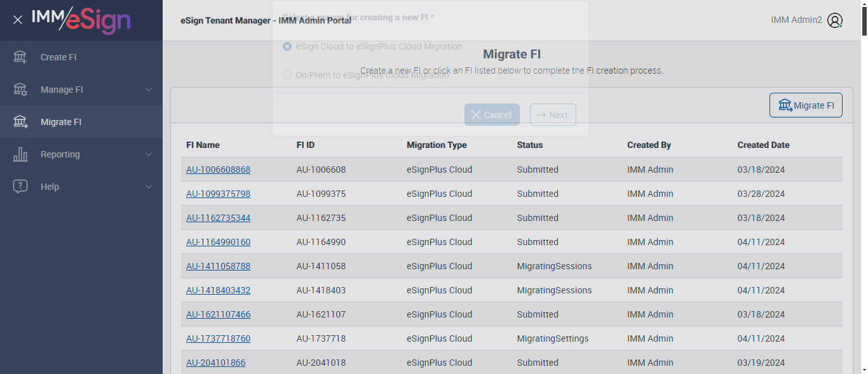This screenshot has width=868, height=374.
Task: Open Help menu item
Action: pyautogui.click(x=81, y=187)
